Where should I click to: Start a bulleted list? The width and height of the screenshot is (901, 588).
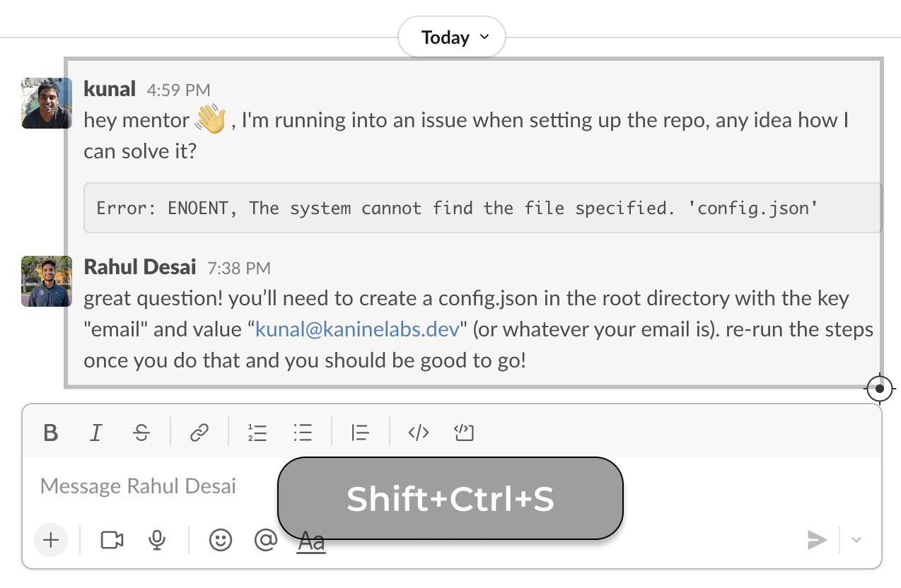click(x=303, y=433)
